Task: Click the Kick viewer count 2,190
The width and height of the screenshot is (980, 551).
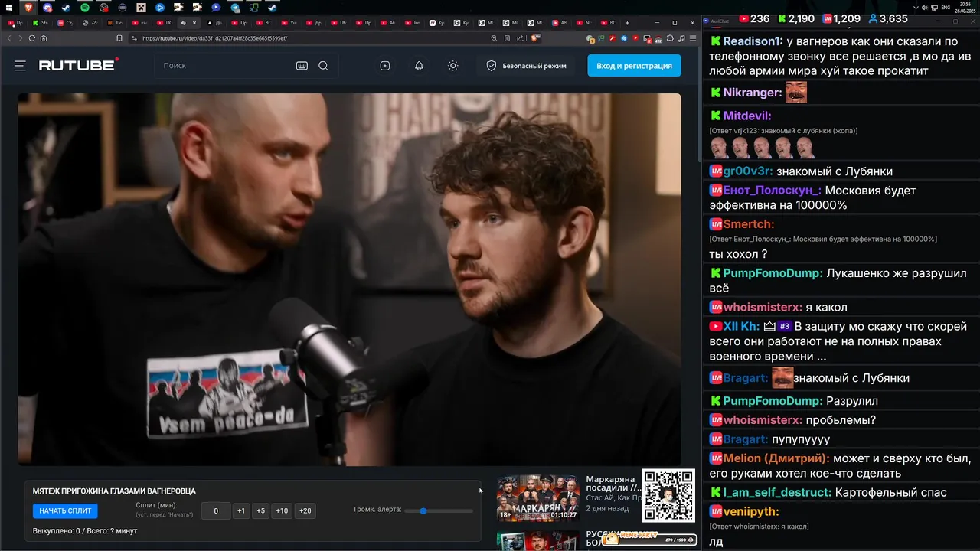Action: click(x=795, y=18)
